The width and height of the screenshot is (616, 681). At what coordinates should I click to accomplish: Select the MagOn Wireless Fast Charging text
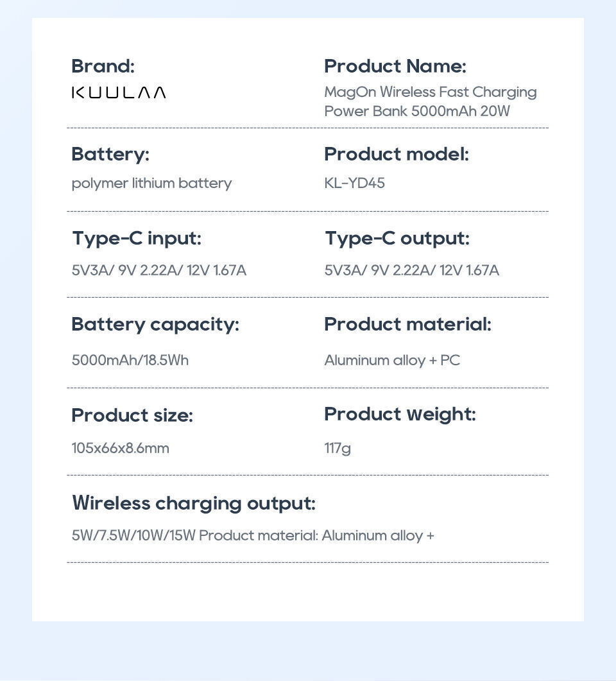(x=430, y=92)
